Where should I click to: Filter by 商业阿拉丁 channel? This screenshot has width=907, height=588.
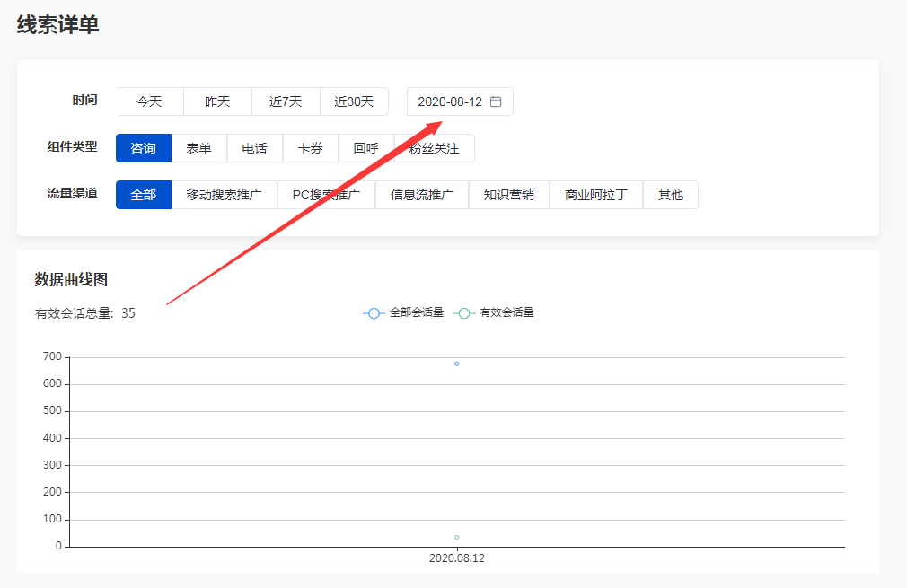tap(596, 195)
